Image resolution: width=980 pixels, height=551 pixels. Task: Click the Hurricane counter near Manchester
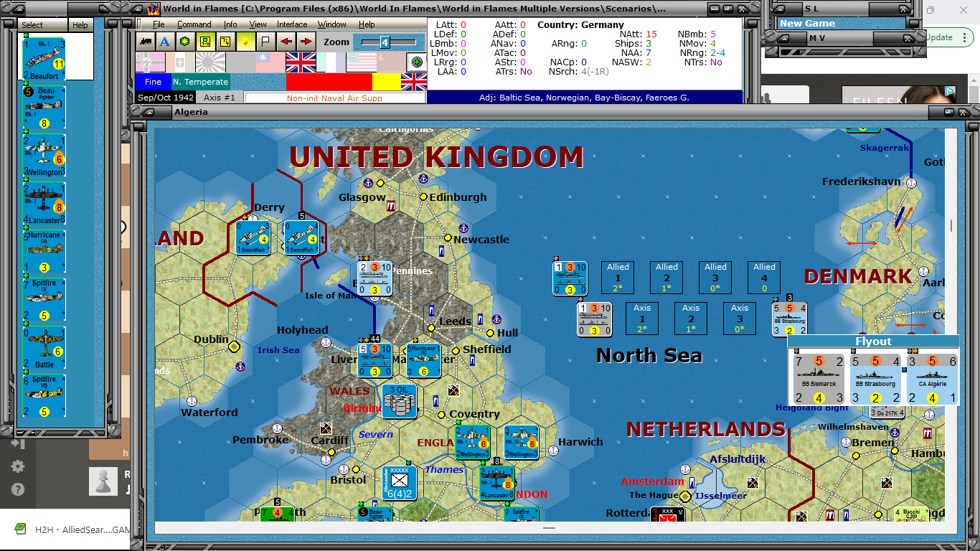pos(424,360)
